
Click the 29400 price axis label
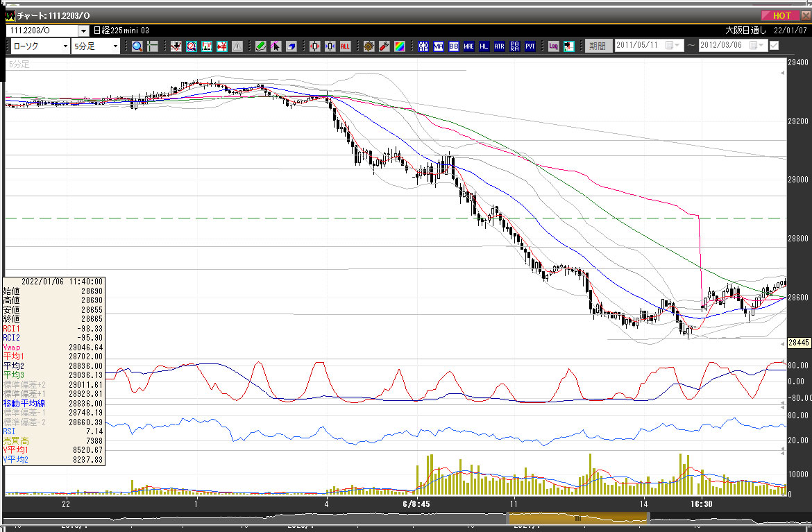(797, 62)
